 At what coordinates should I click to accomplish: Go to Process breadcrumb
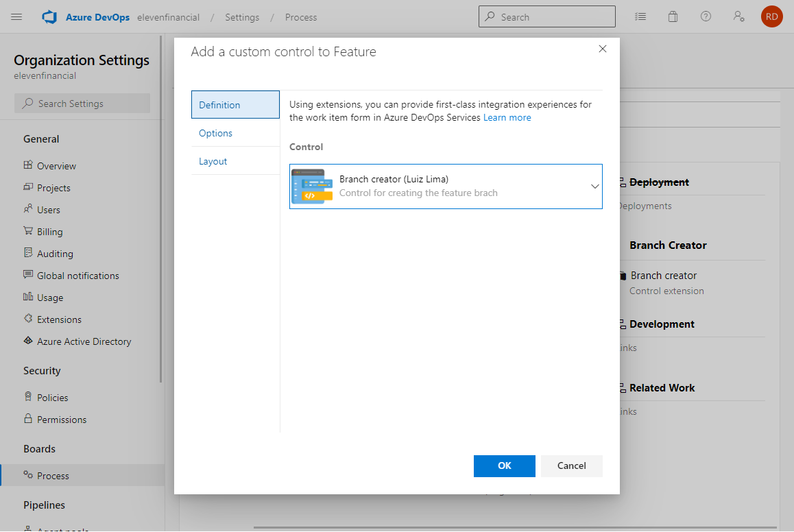[301, 17]
